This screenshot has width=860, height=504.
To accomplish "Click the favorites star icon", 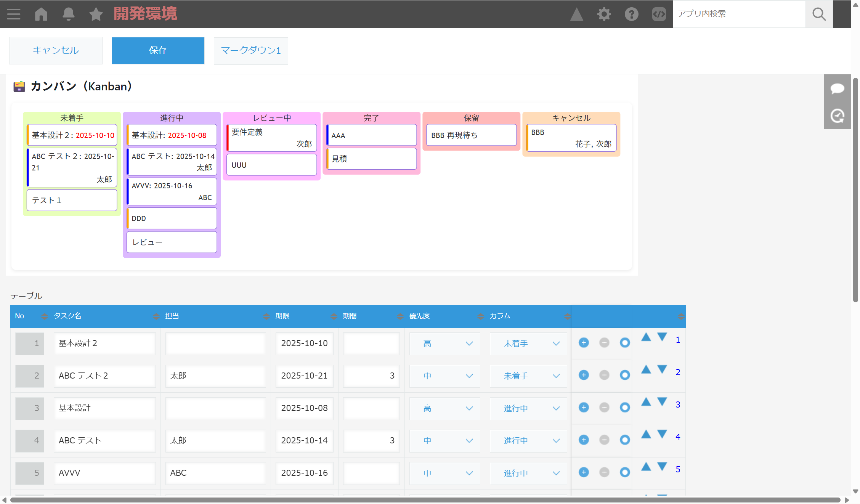I will click(x=96, y=14).
